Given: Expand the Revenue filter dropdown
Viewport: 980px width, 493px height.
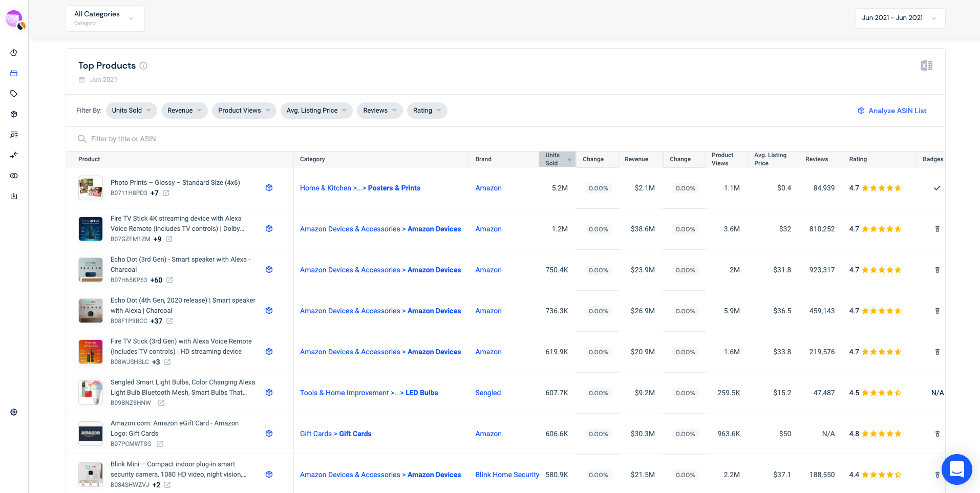Looking at the screenshot, I should click(184, 110).
